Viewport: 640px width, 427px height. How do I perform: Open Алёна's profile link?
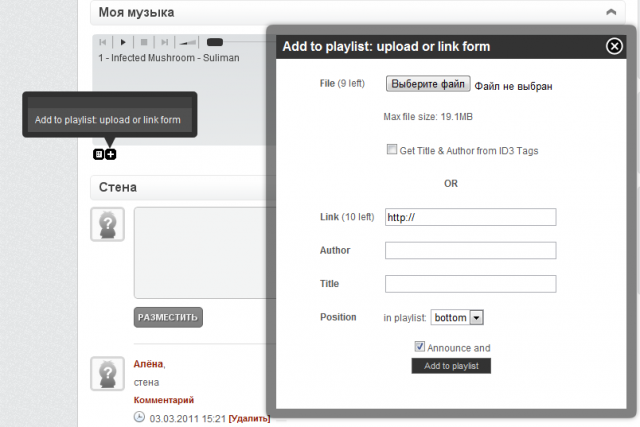point(148,364)
